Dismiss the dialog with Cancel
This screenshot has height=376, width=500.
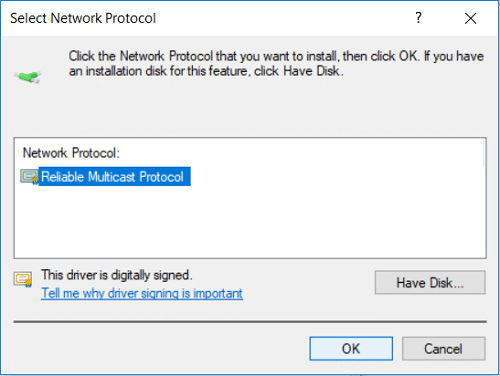pos(443,349)
